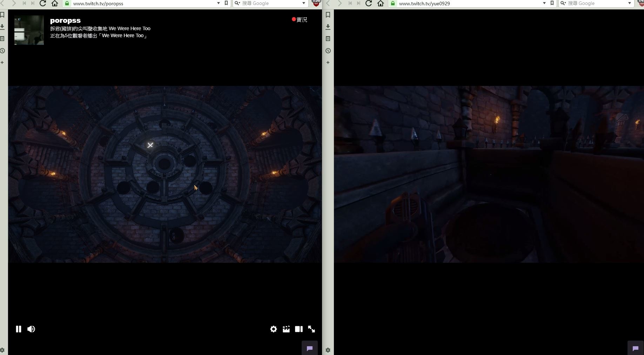This screenshot has height=355, width=644.
Task: Open Downloads panel in poropss window sidebar
Action: tap(2, 27)
